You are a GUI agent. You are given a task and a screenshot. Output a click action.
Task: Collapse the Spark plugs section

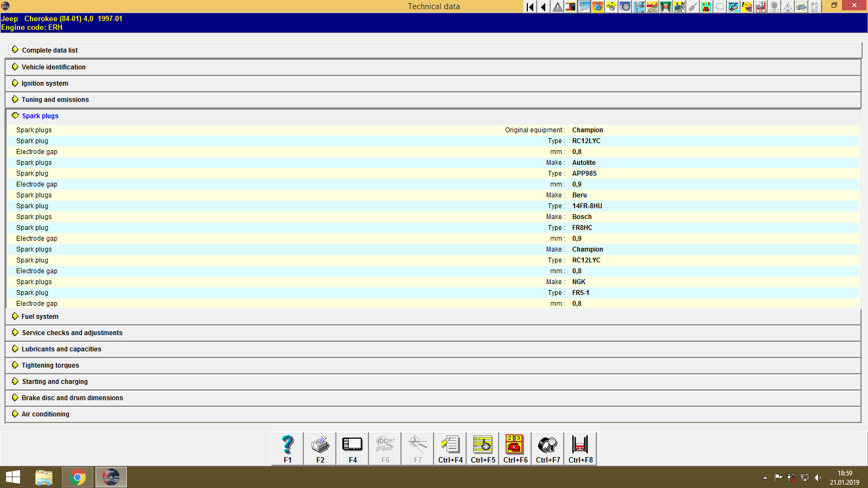40,115
